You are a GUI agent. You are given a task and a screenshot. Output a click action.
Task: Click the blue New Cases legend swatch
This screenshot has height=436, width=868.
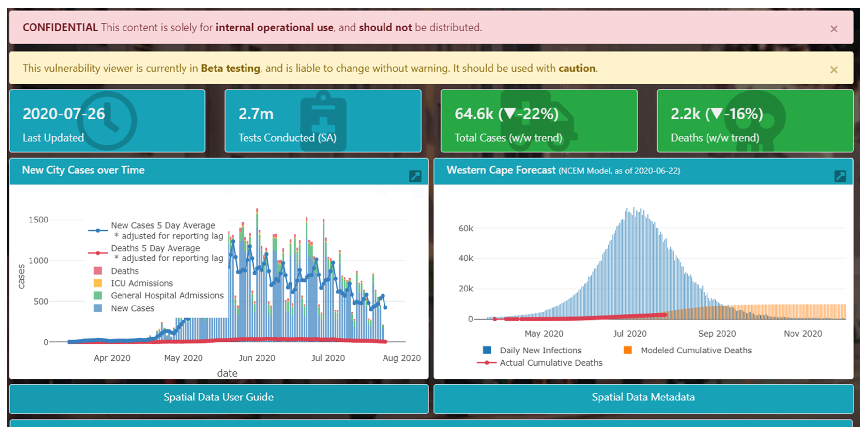[98, 308]
